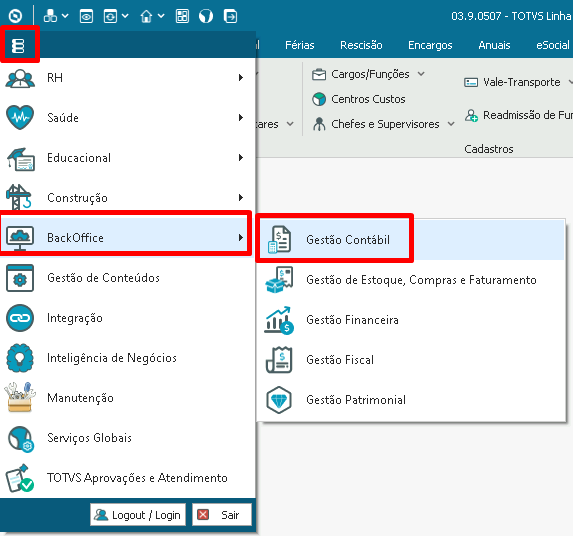Click the Centros Custos button
The image size is (573, 536).
pos(359,99)
